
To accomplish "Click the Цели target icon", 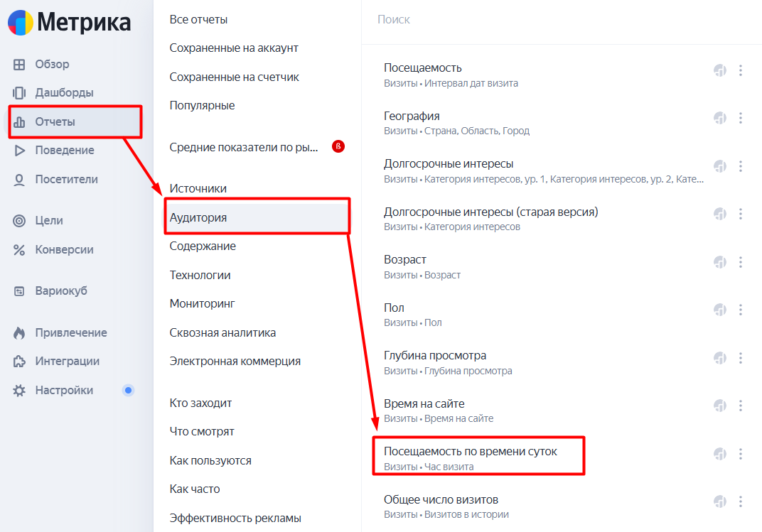I will [20, 221].
